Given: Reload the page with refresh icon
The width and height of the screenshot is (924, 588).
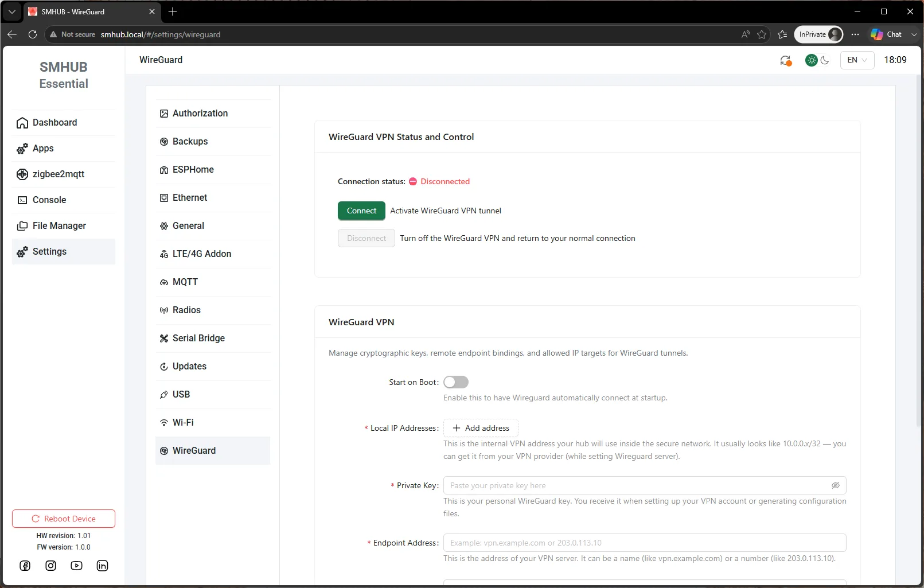Looking at the screenshot, I should click(33, 34).
